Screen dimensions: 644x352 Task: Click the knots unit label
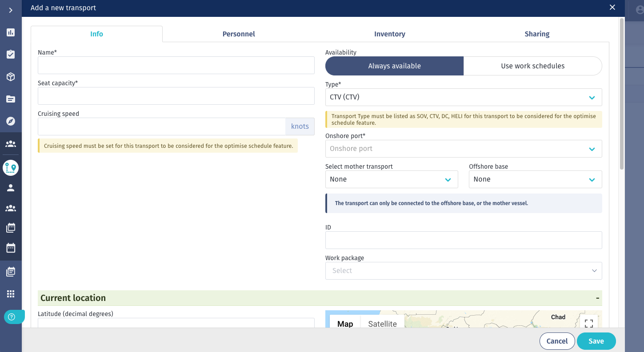300,127
